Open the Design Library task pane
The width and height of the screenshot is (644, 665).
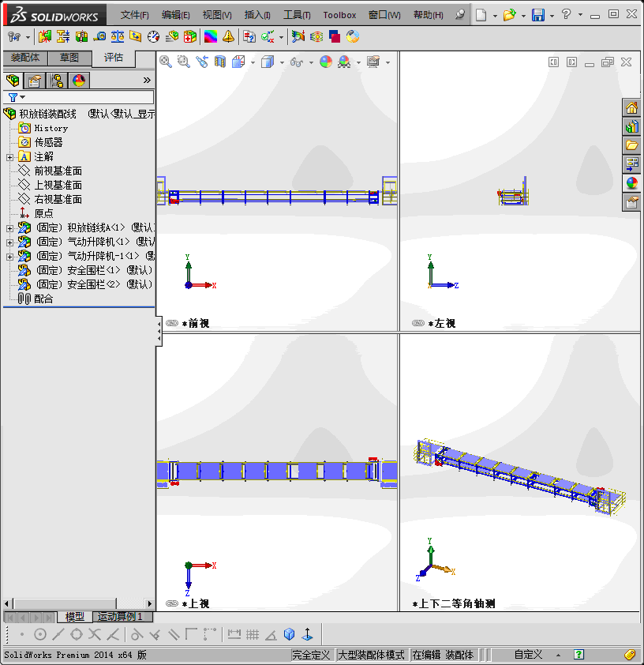coord(631,127)
